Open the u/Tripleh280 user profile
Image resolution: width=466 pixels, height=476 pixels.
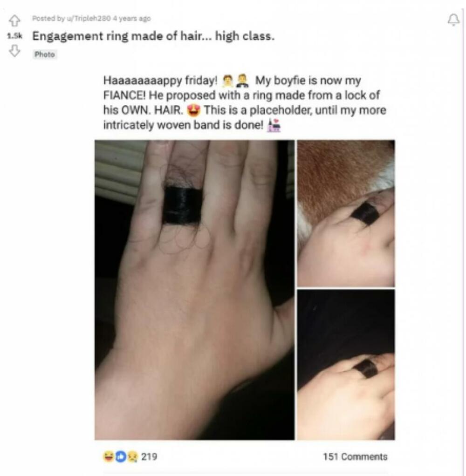[x=89, y=19]
